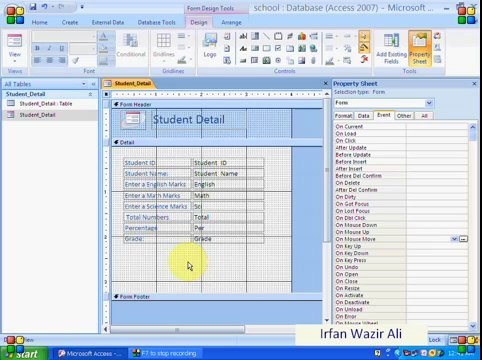Open the font name combo box
This screenshot has width=482, height=360.
(64, 36)
